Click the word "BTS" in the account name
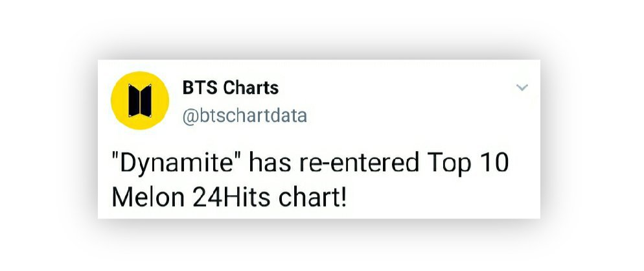This screenshot has width=644, height=271. [x=199, y=88]
